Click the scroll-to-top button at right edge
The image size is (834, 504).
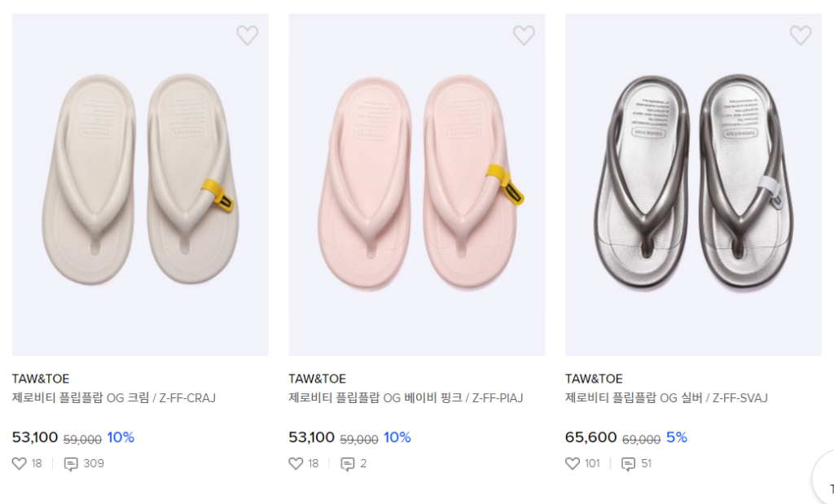(x=826, y=486)
